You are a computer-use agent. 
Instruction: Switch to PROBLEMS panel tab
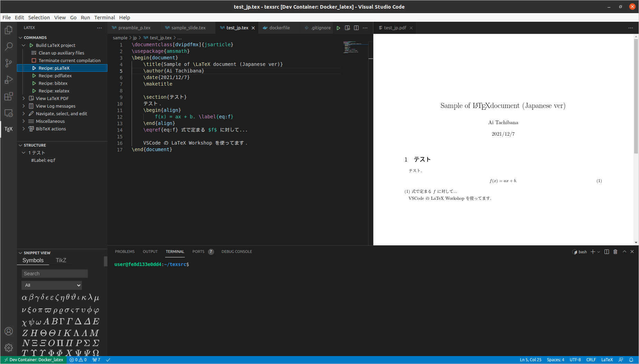125,252
